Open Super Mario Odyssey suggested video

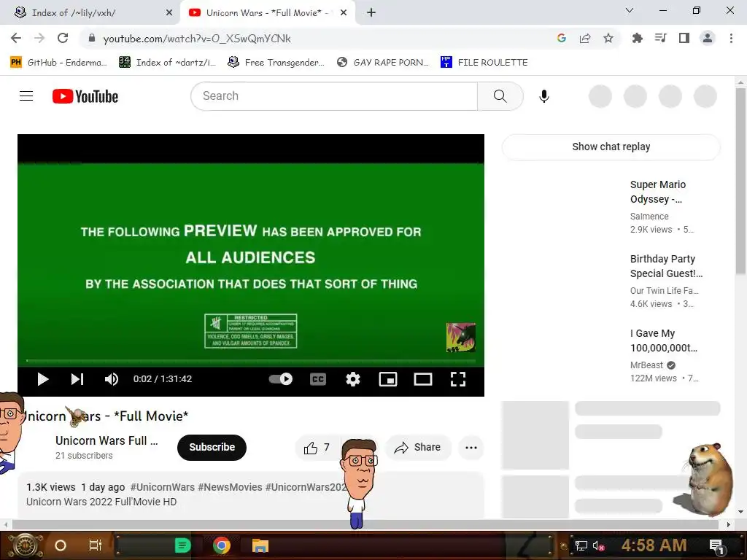point(658,192)
